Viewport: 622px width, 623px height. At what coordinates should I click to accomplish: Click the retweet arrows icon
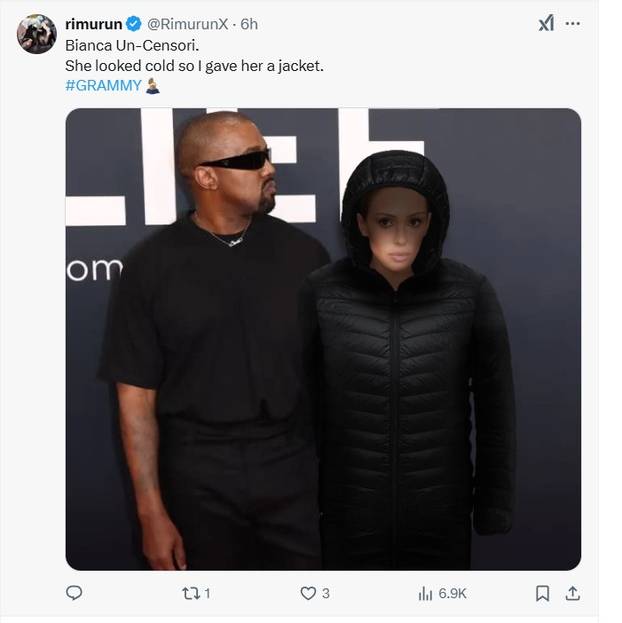[191, 594]
